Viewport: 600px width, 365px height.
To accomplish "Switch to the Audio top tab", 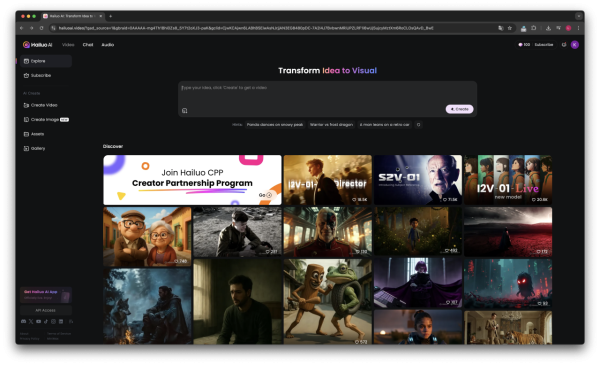I will click(108, 45).
